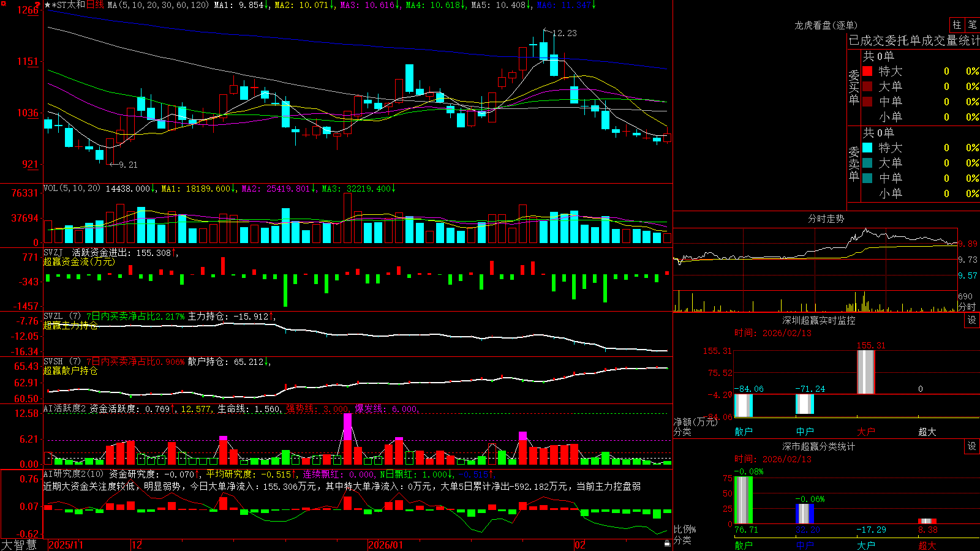The width and height of the screenshot is (980, 551).
Task: Click the 大智慧 logo in the bottom-left corner
Action: [19, 545]
